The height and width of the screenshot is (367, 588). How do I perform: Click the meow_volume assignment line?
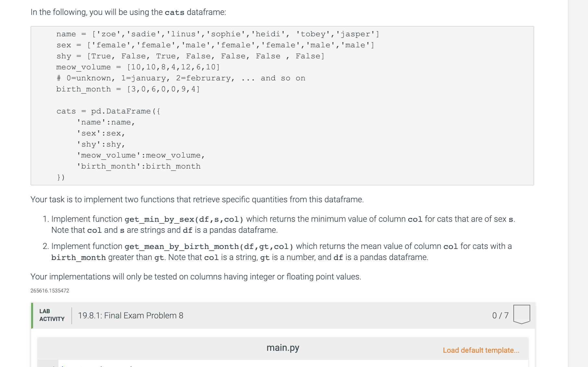coord(137,67)
